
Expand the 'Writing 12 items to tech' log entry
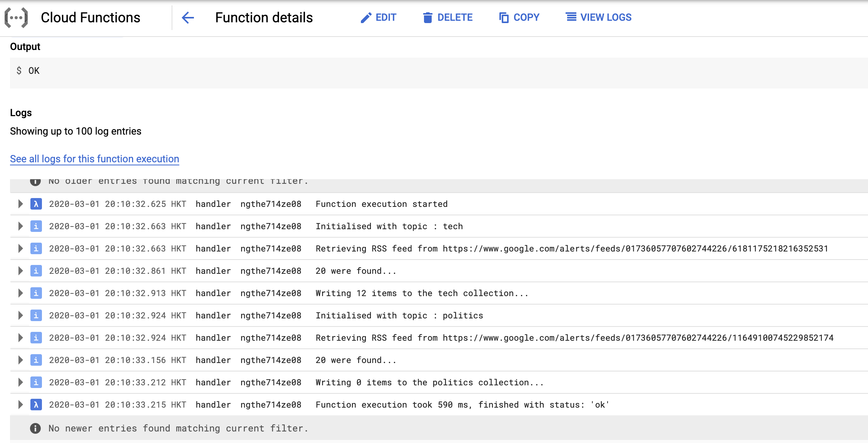pyautogui.click(x=20, y=293)
